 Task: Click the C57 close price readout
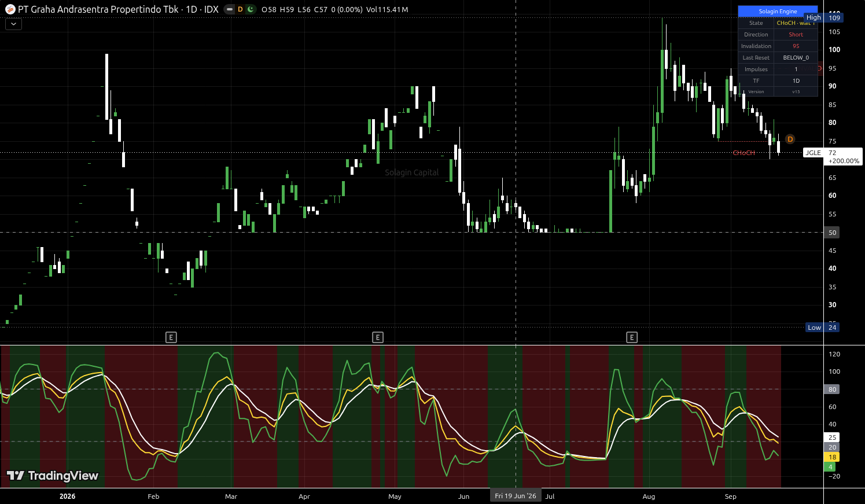[321, 9]
